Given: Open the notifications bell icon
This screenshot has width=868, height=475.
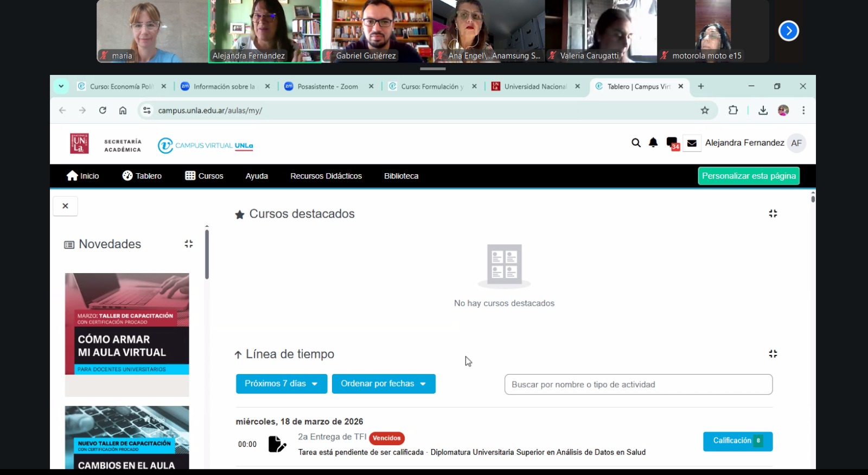Looking at the screenshot, I should [x=653, y=143].
